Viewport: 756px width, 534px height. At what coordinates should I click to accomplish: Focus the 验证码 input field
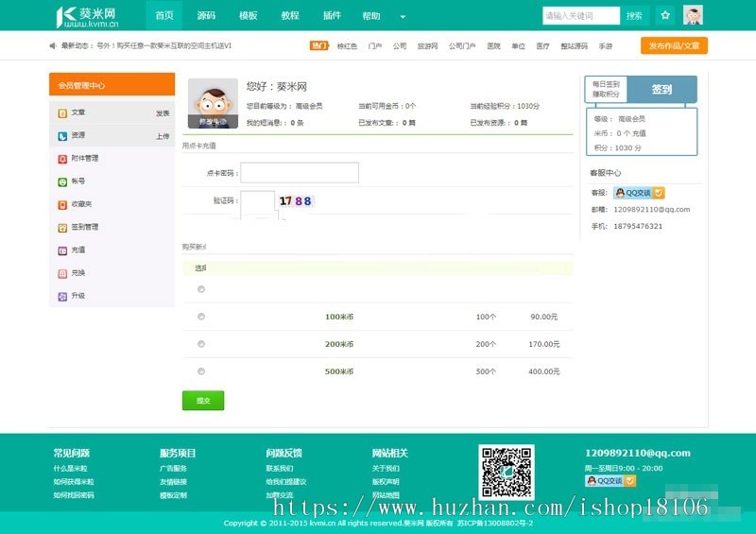pyautogui.click(x=257, y=205)
